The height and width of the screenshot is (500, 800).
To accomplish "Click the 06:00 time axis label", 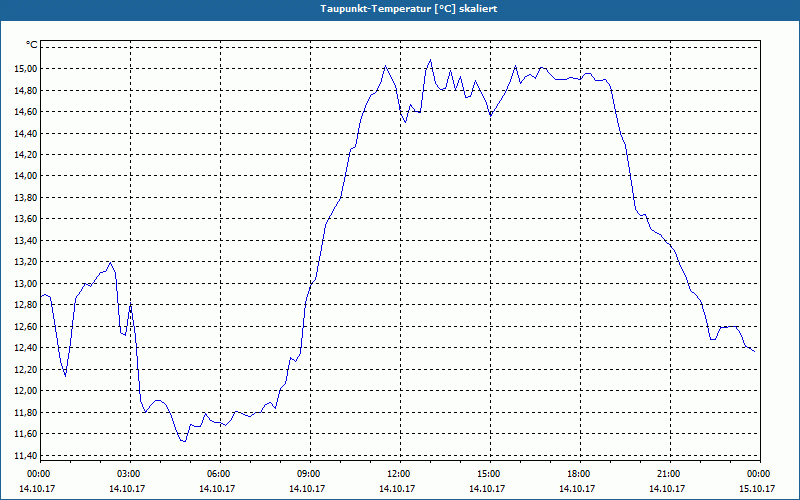I will pyautogui.click(x=220, y=474).
